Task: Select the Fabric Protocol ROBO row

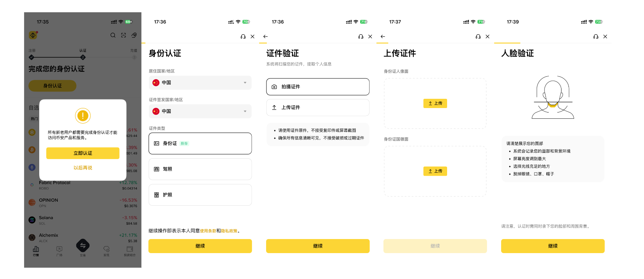Action: (83, 185)
